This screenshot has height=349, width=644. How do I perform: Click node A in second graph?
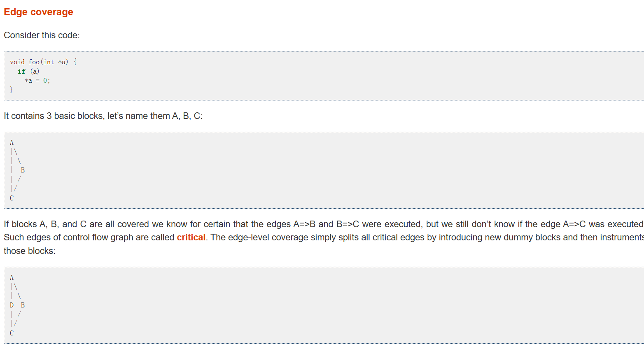click(12, 278)
